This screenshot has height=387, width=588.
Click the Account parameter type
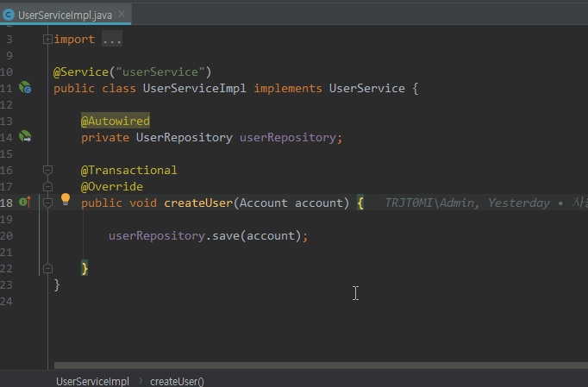coord(263,203)
